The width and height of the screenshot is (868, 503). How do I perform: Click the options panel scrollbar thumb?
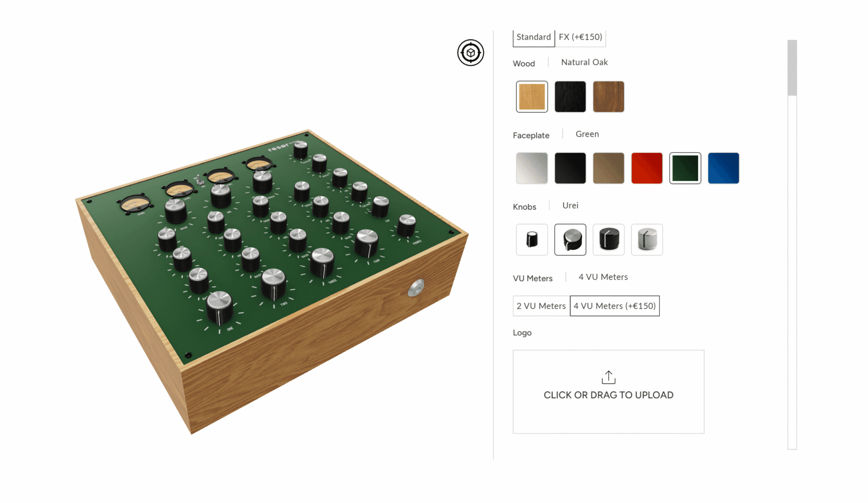(792, 68)
